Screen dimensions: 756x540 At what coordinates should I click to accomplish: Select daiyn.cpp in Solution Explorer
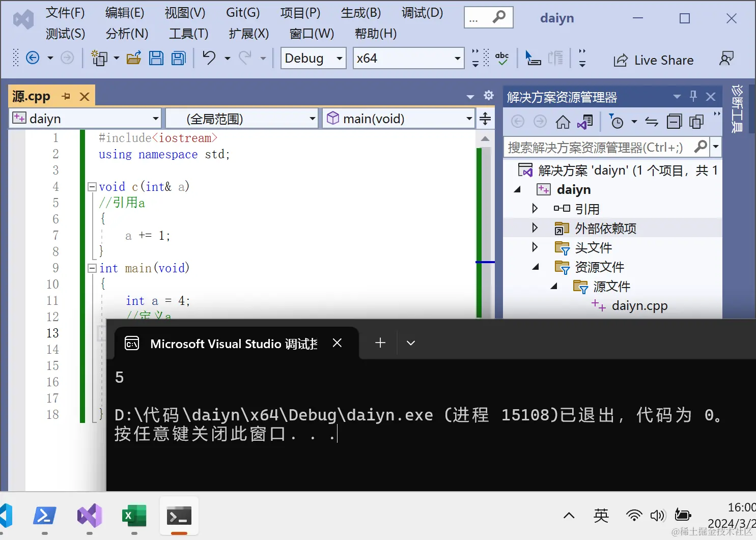coord(639,305)
